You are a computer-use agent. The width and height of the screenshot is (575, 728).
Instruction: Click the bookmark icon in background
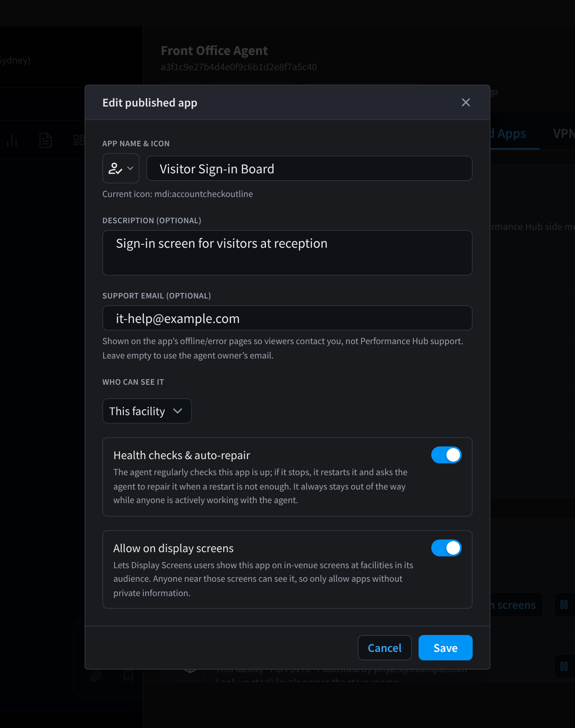(129, 676)
